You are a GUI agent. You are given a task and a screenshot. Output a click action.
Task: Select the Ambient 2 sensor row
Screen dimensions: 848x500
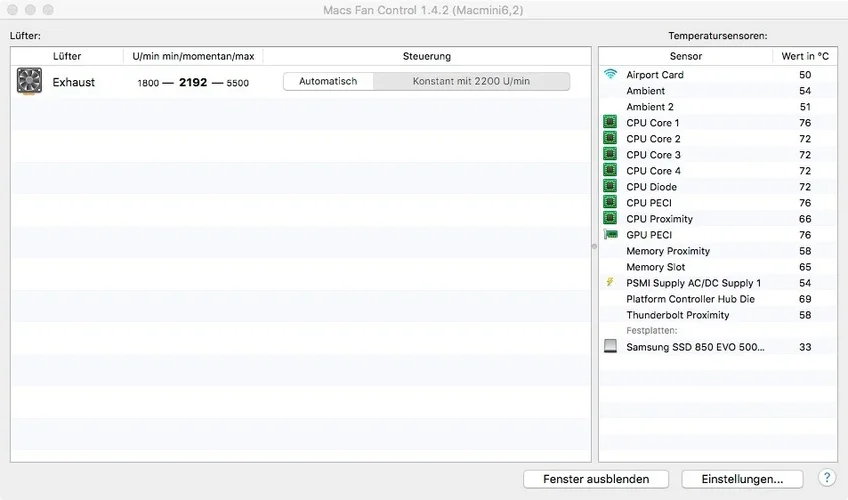718,106
